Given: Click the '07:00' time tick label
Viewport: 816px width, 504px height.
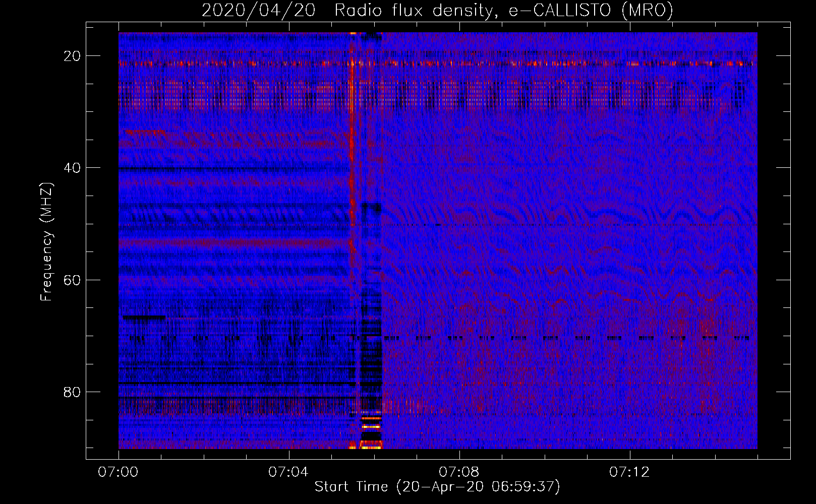Looking at the screenshot, I should pos(118,472).
